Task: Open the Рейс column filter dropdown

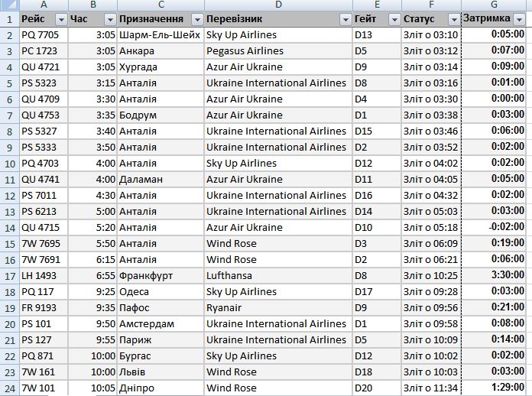Action: click(61, 19)
